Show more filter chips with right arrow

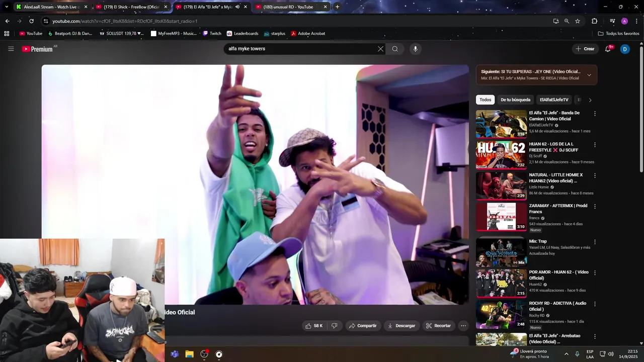[590, 100]
